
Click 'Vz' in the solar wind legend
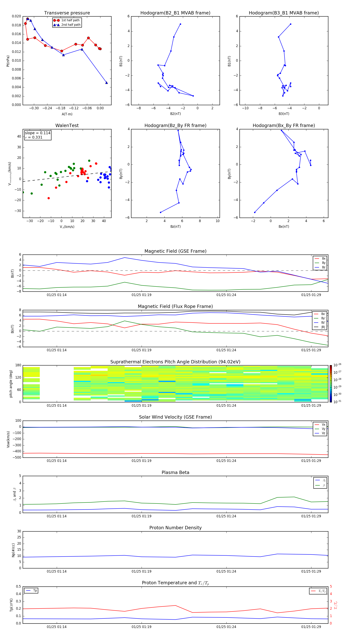coord(324,433)
